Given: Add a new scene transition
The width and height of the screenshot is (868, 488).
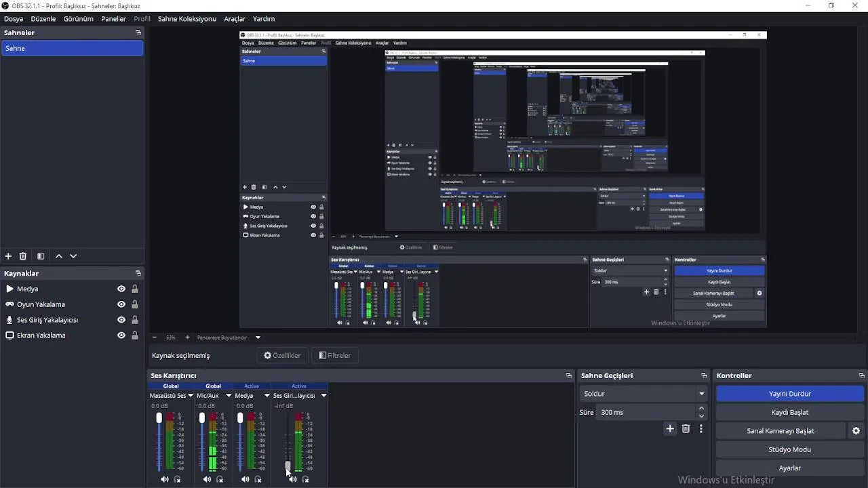Looking at the screenshot, I should click(670, 429).
